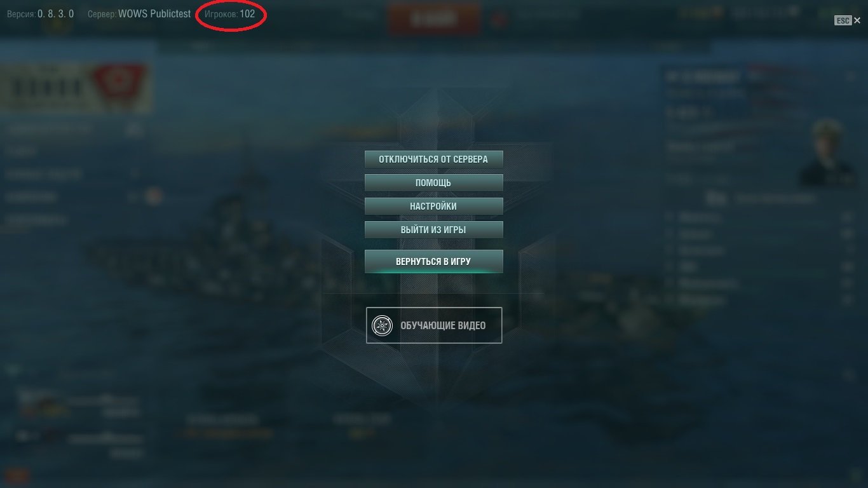Select Отключиться от сервера

(434, 159)
